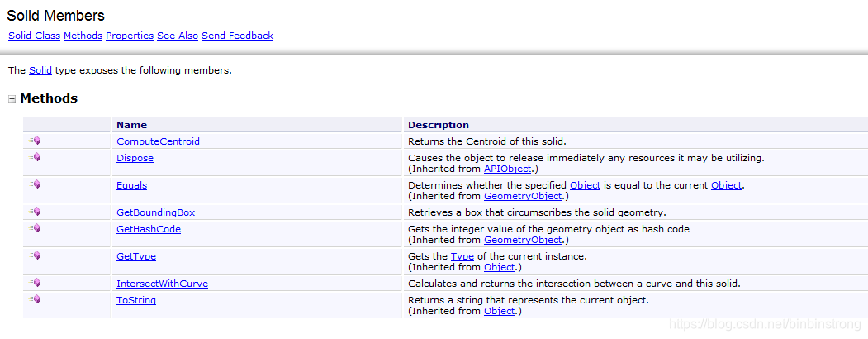Image resolution: width=868 pixels, height=339 pixels.
Task: Click the method icon beside GetType
Action: [36, 255]
